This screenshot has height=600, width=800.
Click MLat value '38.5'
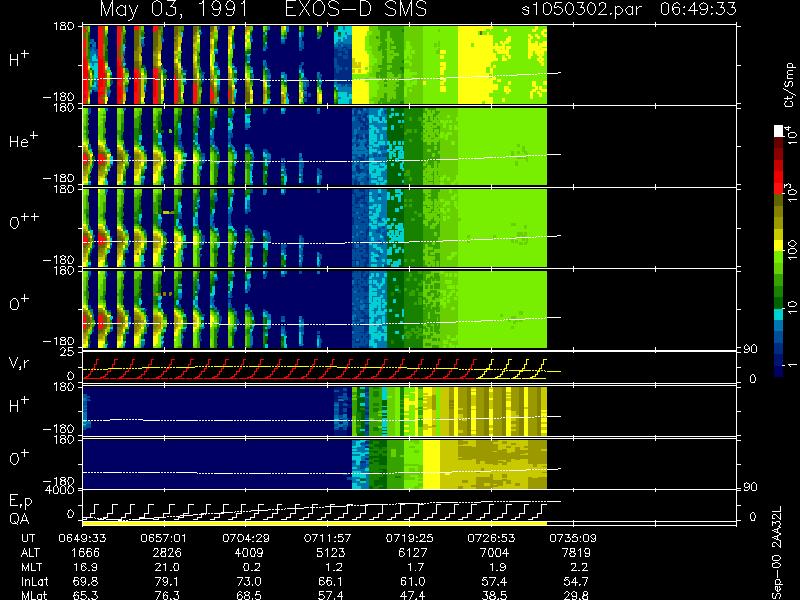494,595
